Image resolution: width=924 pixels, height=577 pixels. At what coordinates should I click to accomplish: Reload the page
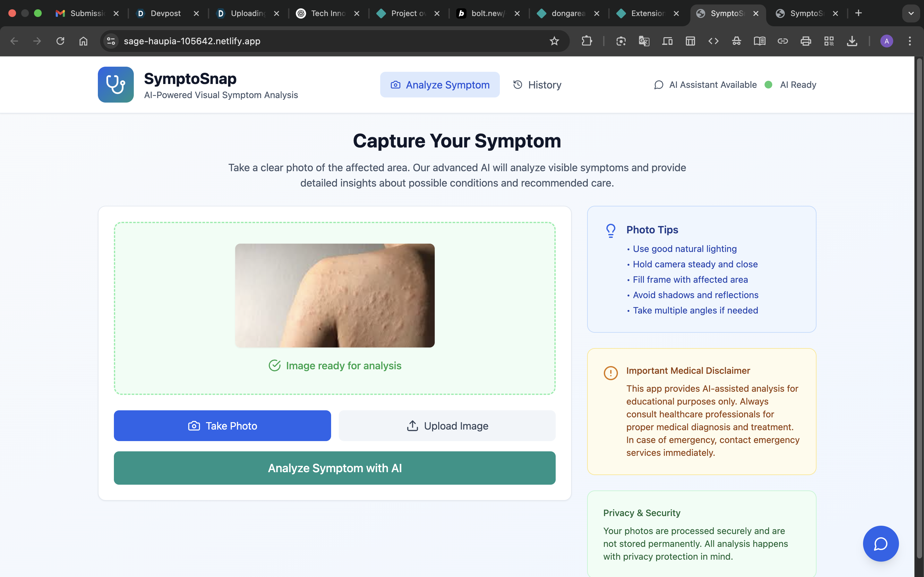pos(60,41)
